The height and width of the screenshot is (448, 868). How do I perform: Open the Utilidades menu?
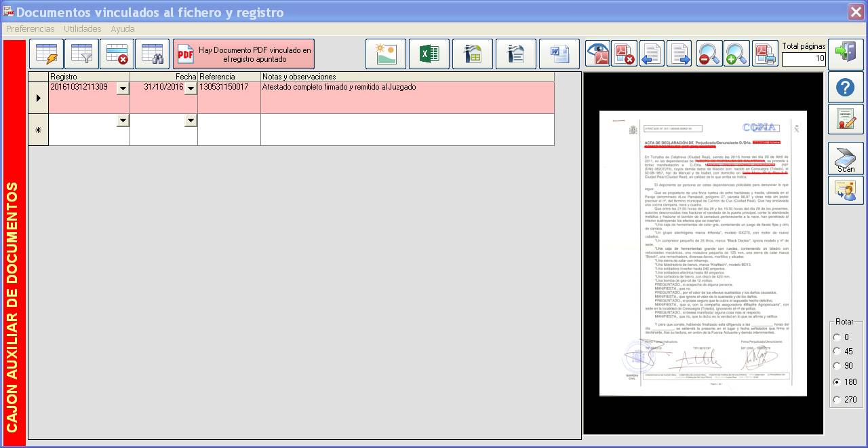82,29
